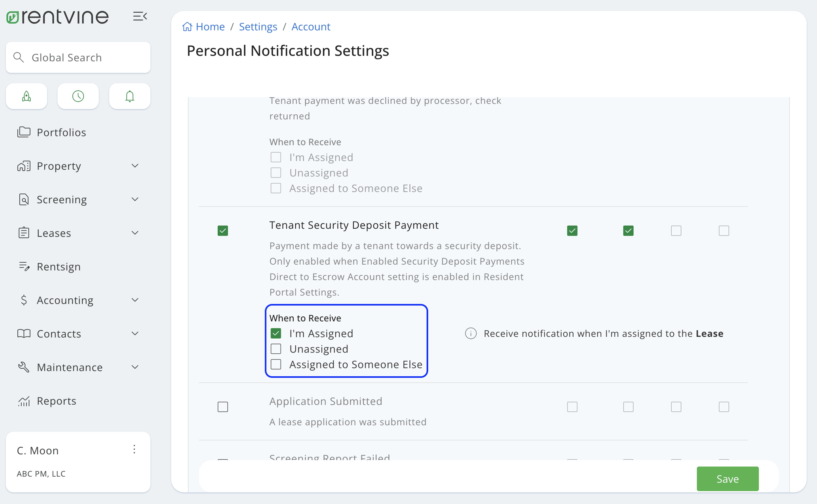
Task: Select the leasing rocket icon
Action: point(26,96)
